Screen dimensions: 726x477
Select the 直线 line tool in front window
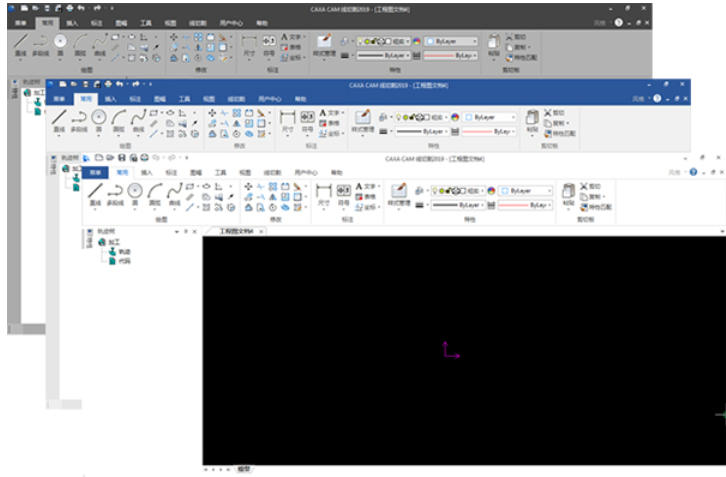[x=95, y=192]
